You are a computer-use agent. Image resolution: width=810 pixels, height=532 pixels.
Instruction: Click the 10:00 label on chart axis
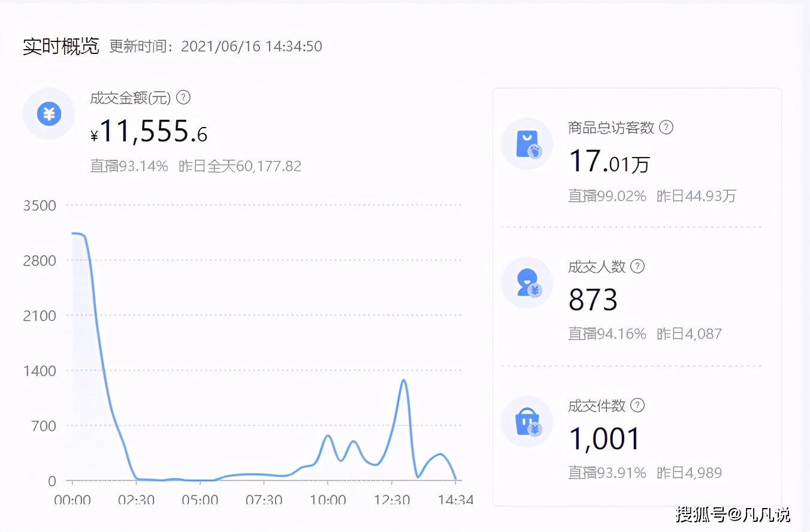point(328,500)
